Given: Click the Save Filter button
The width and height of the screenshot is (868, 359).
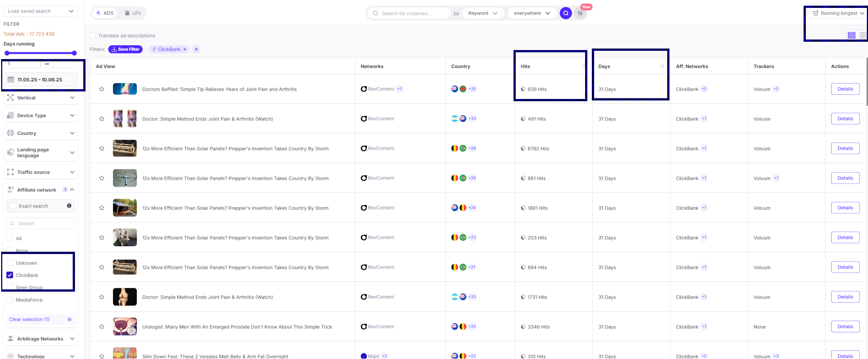Looking at the screenshot, I should [x=125, y=49].
